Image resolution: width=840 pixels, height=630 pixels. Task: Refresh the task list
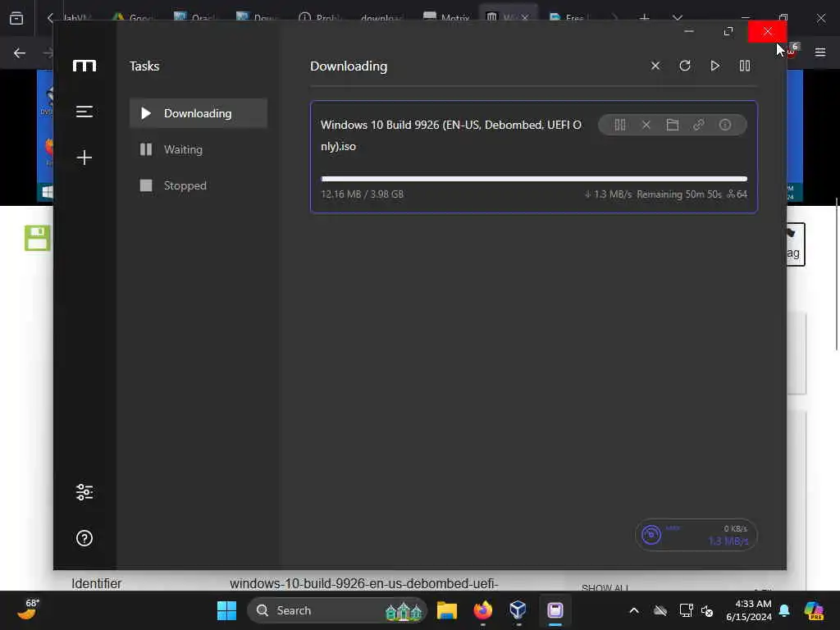click(x=685, y=66)
